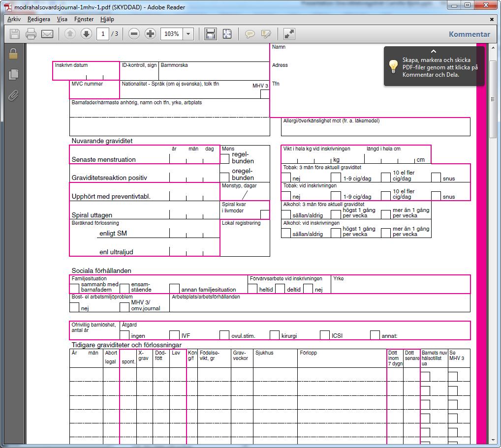Check the regelbunden Mens checkbox
The height and width of the screenshot is (448, 501).
pyautogui.click(x=224, y=159)
